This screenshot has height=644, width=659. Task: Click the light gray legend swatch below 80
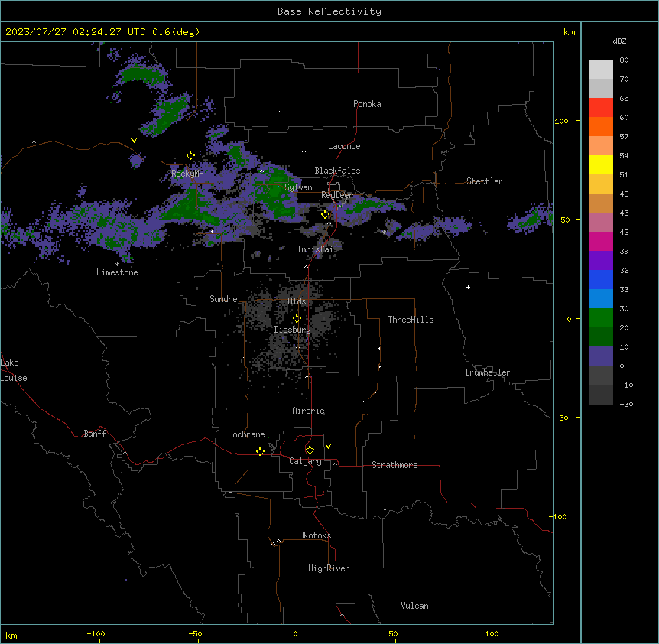(x=601, y=70)
